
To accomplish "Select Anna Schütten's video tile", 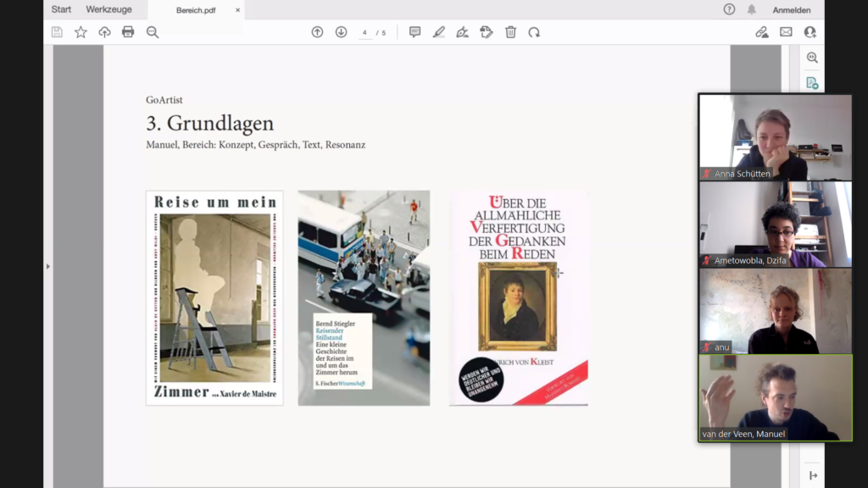I will (x=775, y=137).
